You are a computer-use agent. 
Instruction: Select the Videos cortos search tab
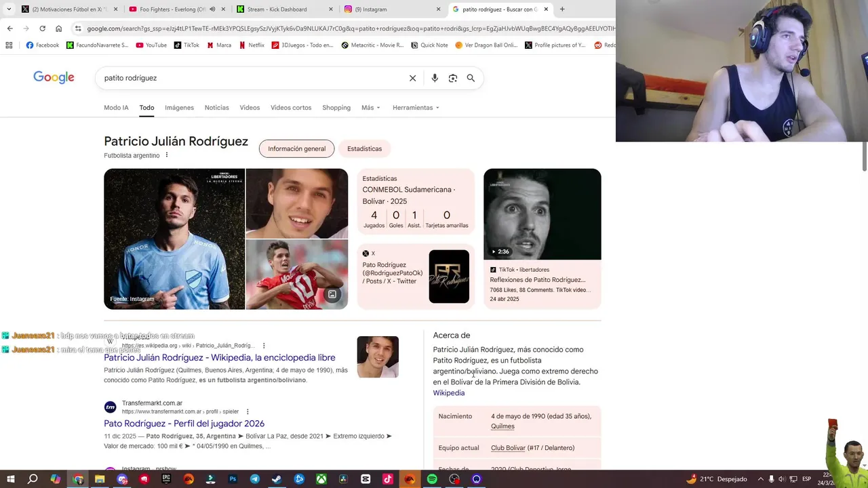coord(291,108)
